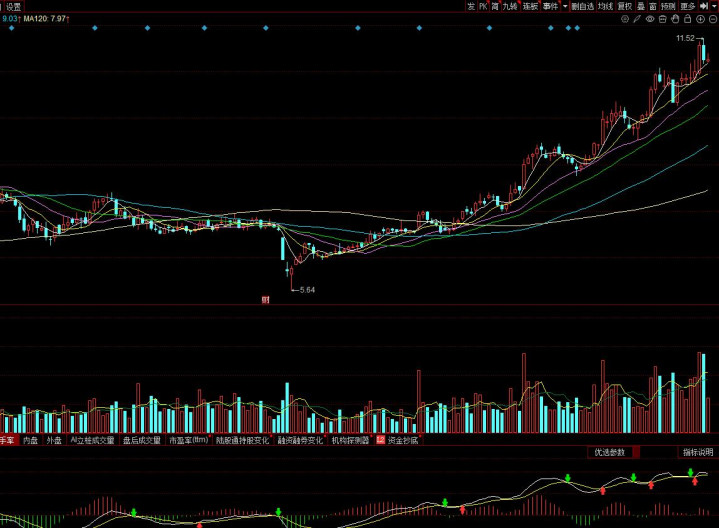Click the circled plus zoom-in icon
This screenshot has width=719, height=528.
coord(700,18)
